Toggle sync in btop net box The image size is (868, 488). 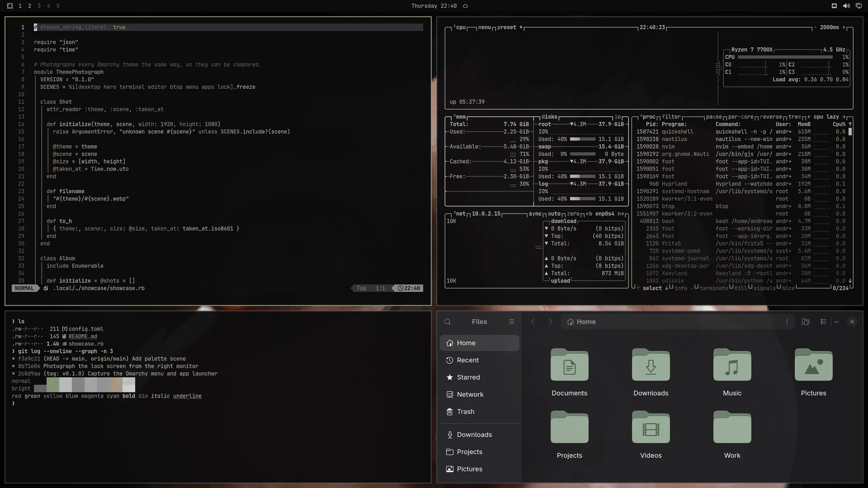(x=535, y=214)
